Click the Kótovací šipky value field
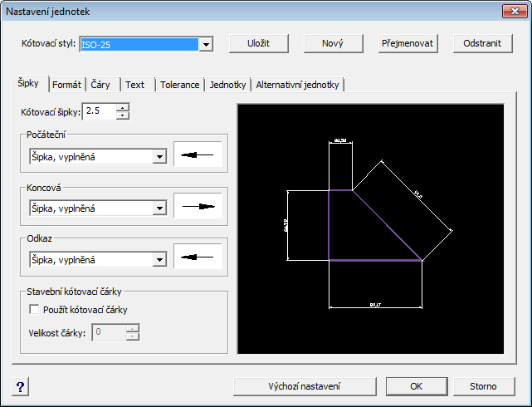 point(100,111)
